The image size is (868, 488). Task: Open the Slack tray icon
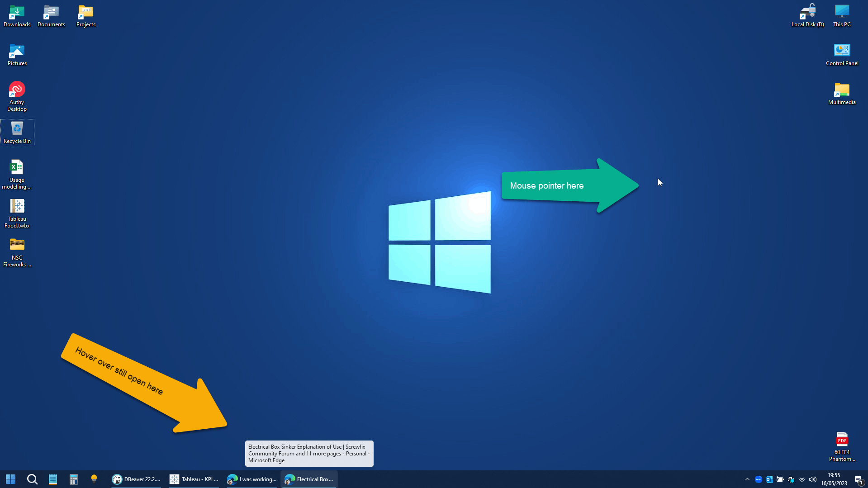[x=791, y=479]
